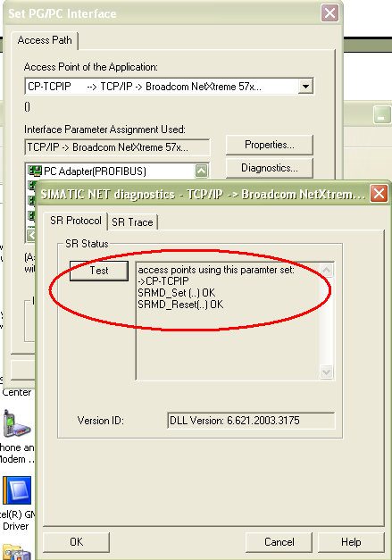
Task: Click the green minimize button behind dialog
Action: coord(381,114)
